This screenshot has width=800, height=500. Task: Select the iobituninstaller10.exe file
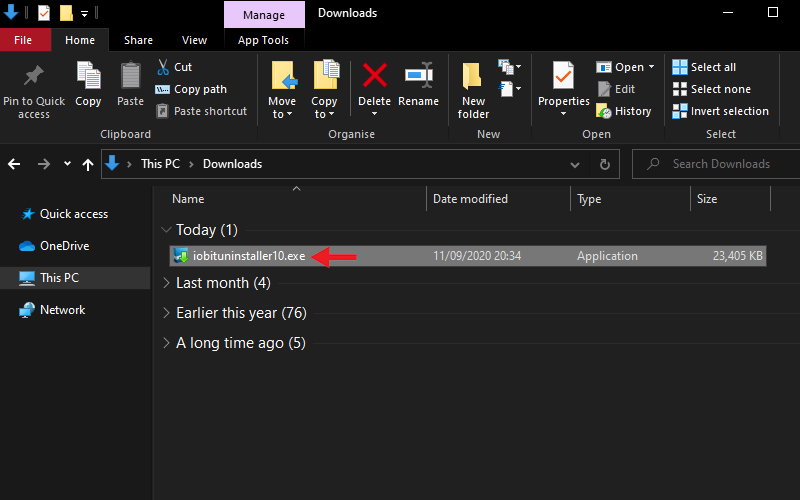click(467, 256)
